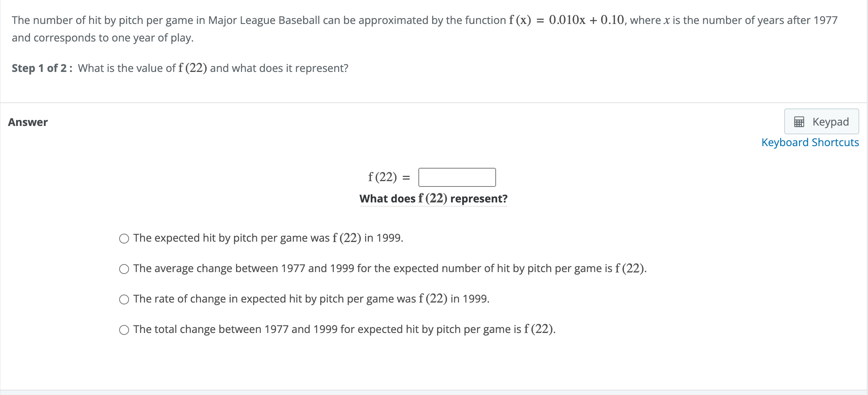Place cursor in the blank answer field
The width and height of the screenshot is (868, 395).
[456, 177]
